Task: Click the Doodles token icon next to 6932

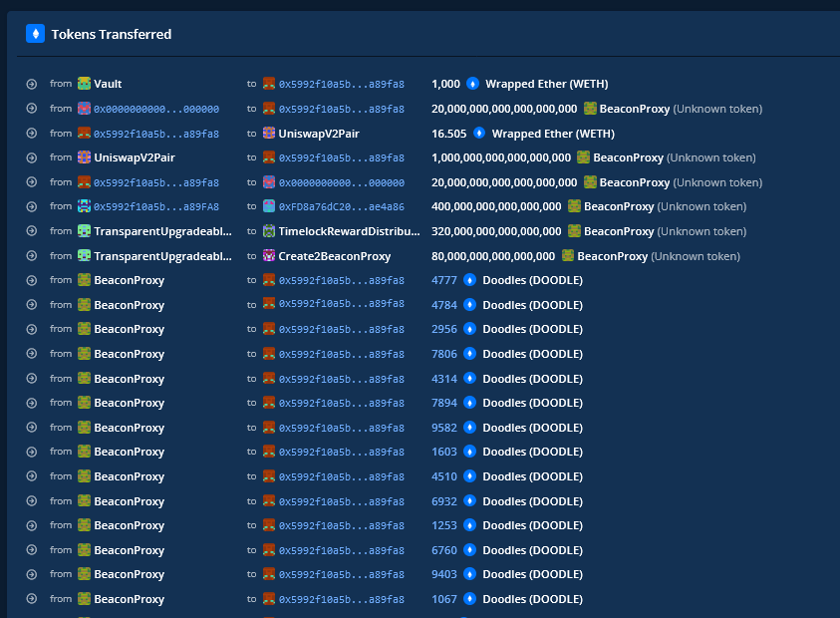Action: (469, 501)
